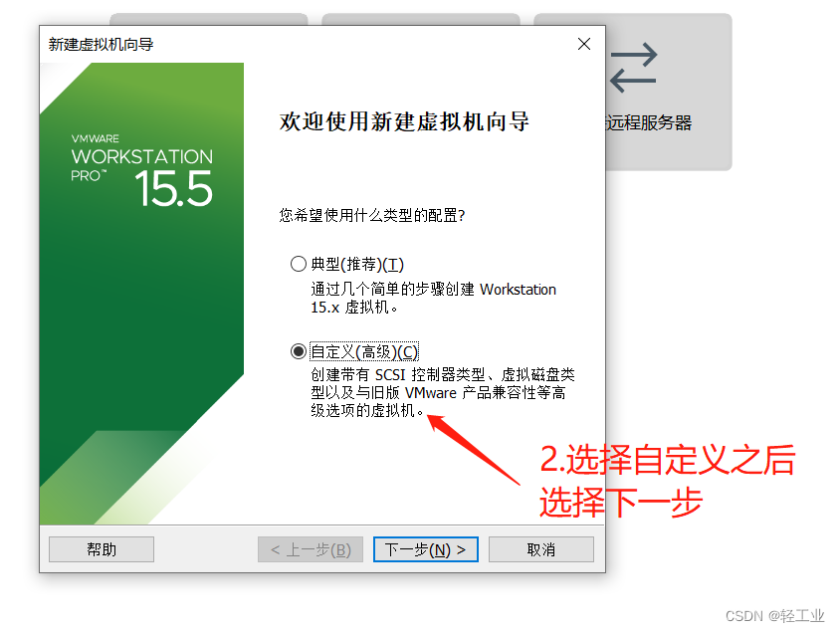Click the 远程服务器 label on the card
840x632 pixels.
click(x=648, y=122)
